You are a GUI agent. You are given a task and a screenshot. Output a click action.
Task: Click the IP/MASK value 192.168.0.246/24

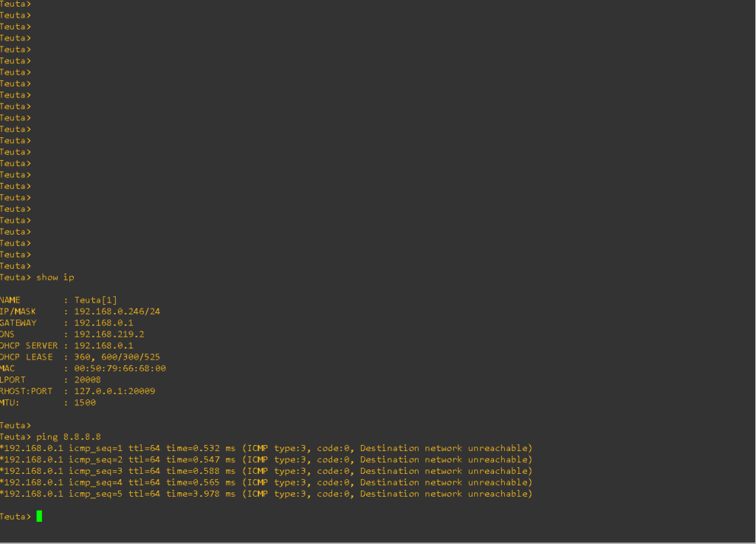coord(117,311)
